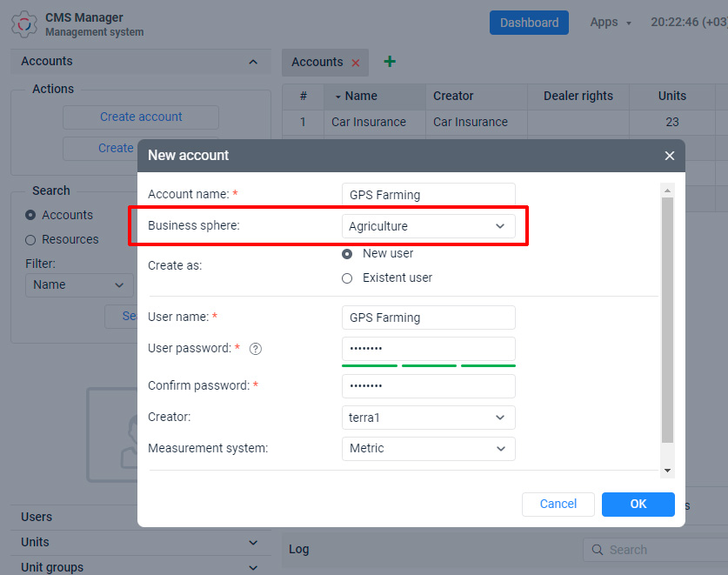Add a new tab with the green plus
Screen dimensions: 728x575
(x=390, y=62)
